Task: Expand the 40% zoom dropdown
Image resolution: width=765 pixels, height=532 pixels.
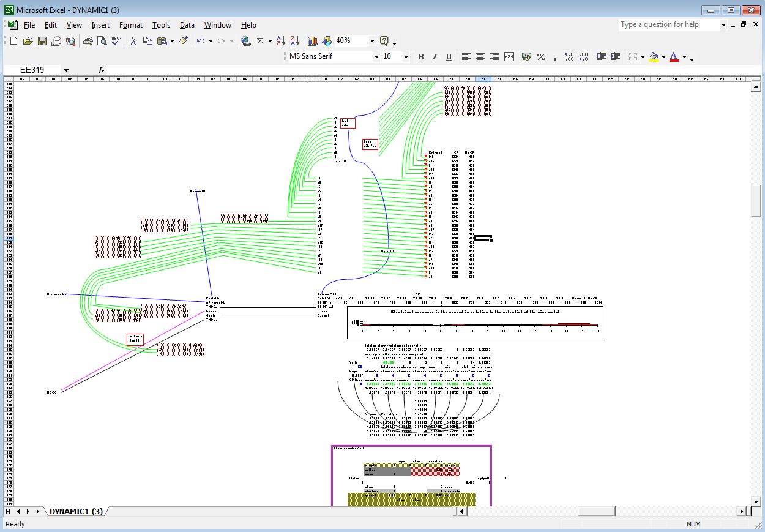Action: (x=371, y=41)
